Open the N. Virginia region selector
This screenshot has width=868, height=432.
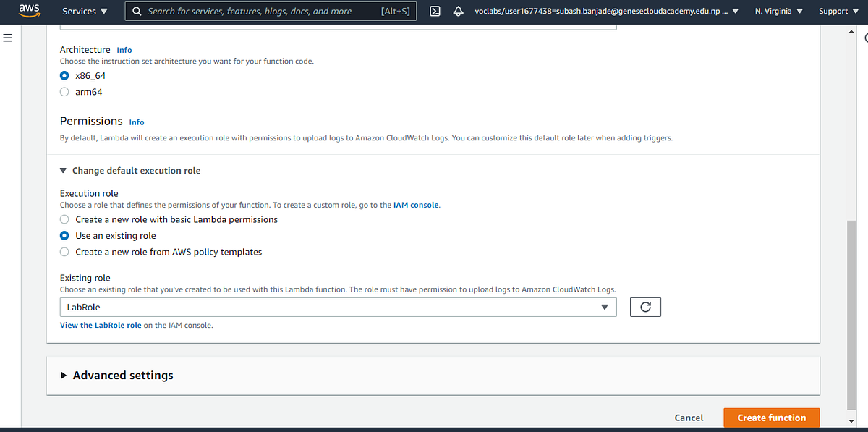coord(774,11)
